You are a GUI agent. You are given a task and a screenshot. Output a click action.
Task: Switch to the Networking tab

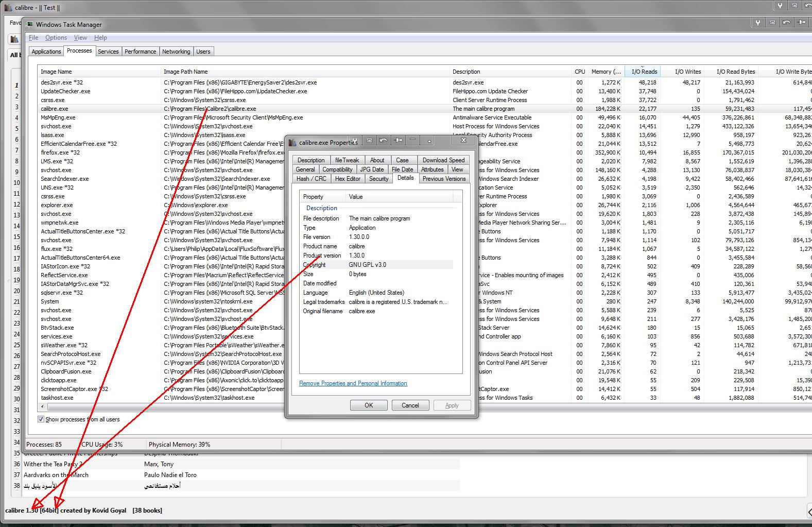tap(176, 52)
